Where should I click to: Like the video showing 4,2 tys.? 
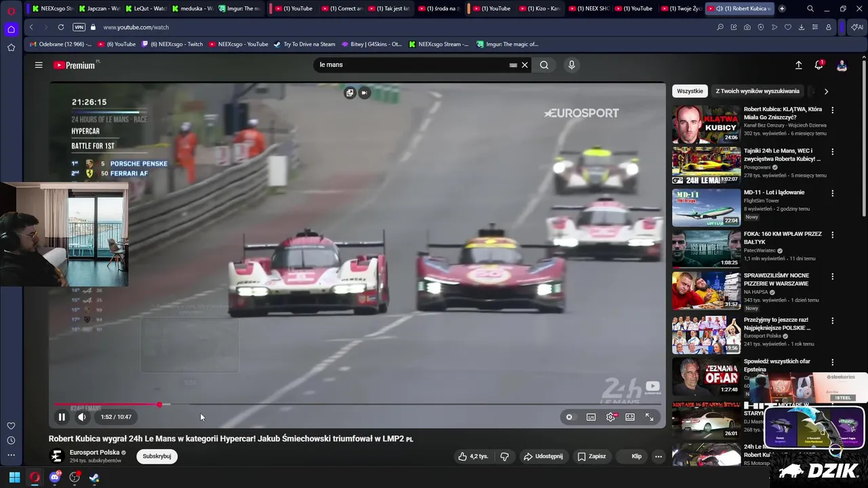coord(473,456)
